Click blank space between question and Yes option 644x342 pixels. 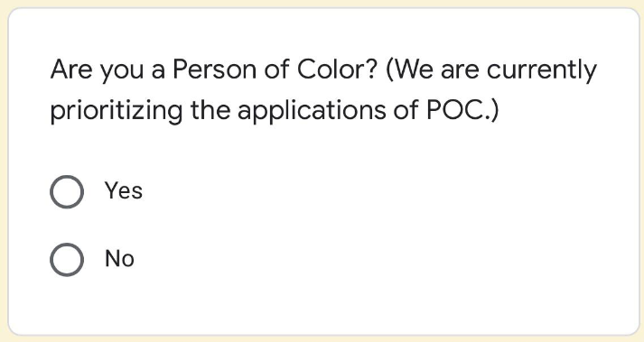tap(321, 150)
